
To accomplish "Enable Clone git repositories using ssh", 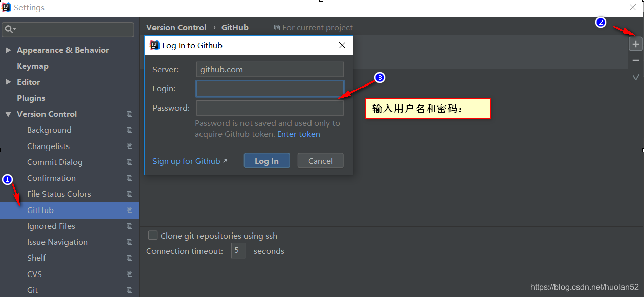I will point(152,236).
